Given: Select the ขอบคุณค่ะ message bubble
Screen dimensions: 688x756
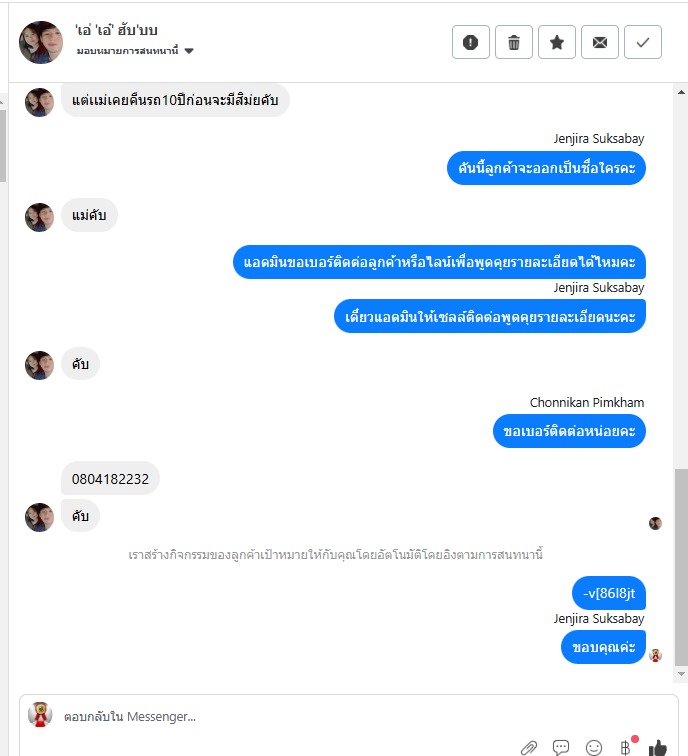Looking at the screenshot, I should (x=603, y=647).
